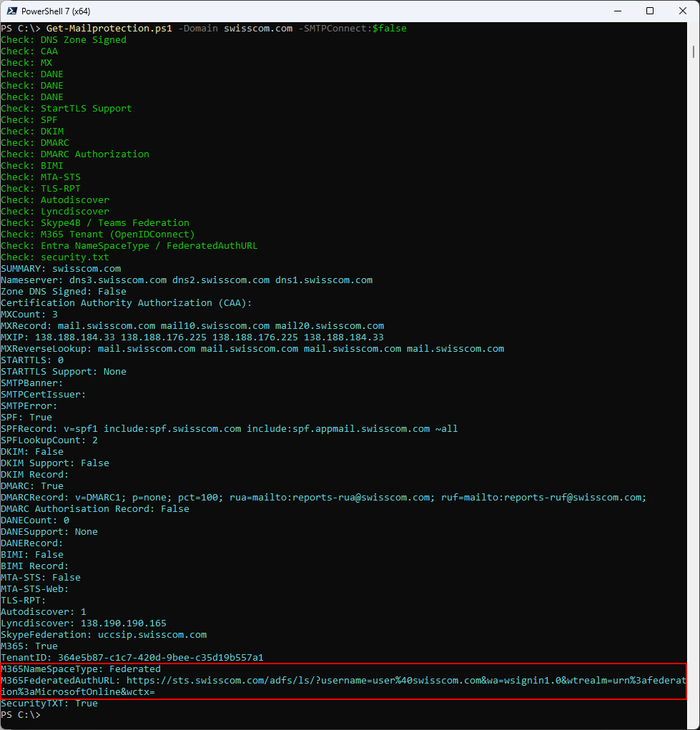This screenshot has width=700, height=730.
Task: Click 'SPF: True' line
Action: tap(26, 417)
